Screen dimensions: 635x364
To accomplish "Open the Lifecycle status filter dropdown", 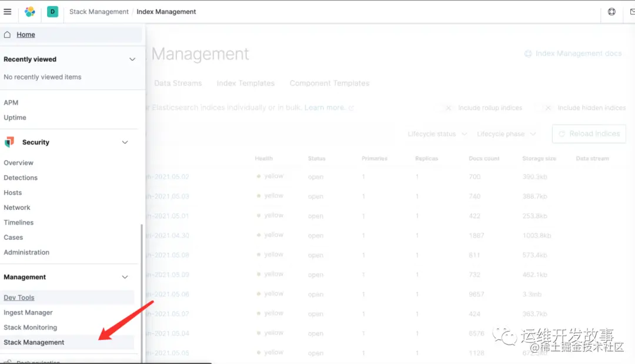I will pos(437,134).
